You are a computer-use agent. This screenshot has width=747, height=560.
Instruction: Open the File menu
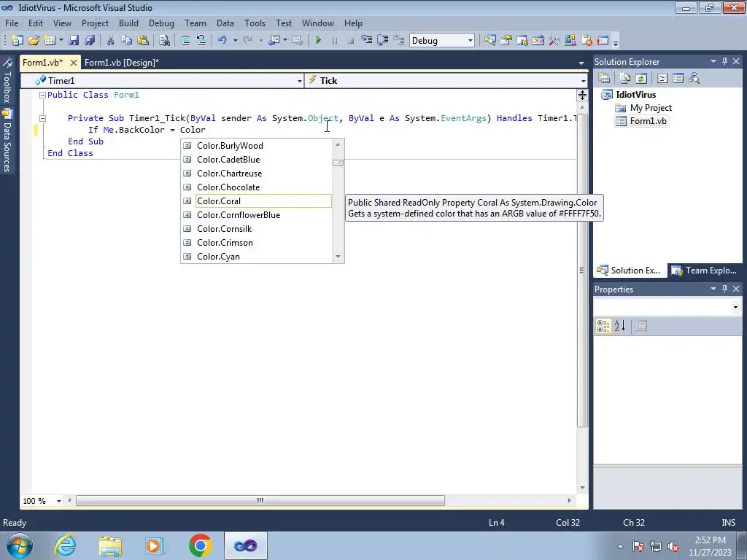tap(12, 23)
